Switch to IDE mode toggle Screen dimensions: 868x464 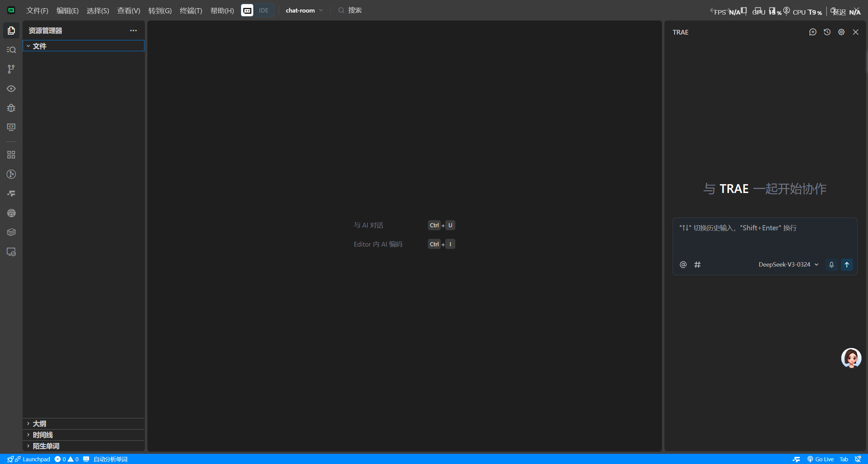click(x=263, y=11)
